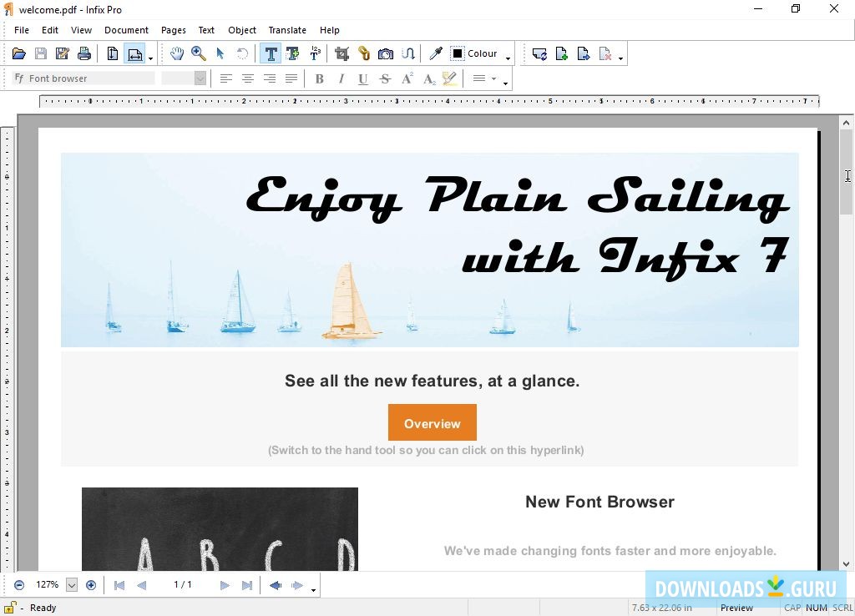Click the Print icon

coord(83,53)
